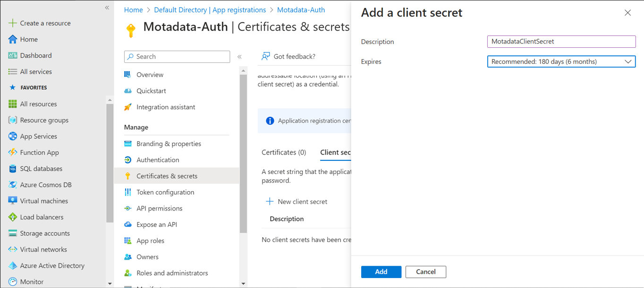This screenshot has width=644, height=288.
Task: Click the Create a resource plus icon
Action: [x=13, y=23]
